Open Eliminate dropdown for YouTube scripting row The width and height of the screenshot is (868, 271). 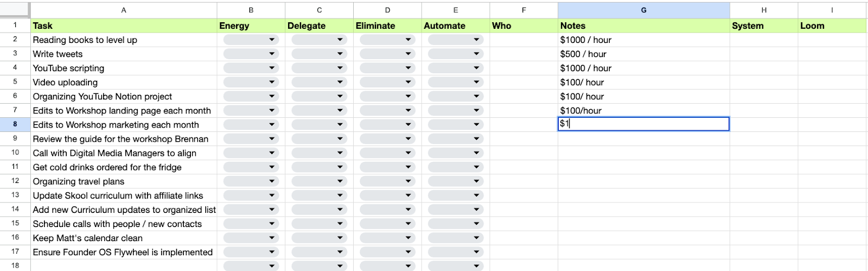click(387, 68)
